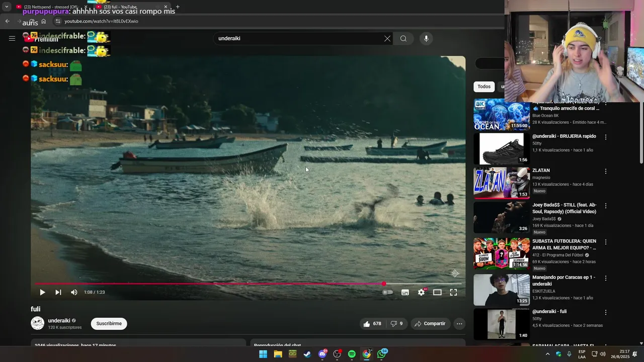Open the Blue Ocean 8K coral reef thumbnail

[x=502, y=115]
